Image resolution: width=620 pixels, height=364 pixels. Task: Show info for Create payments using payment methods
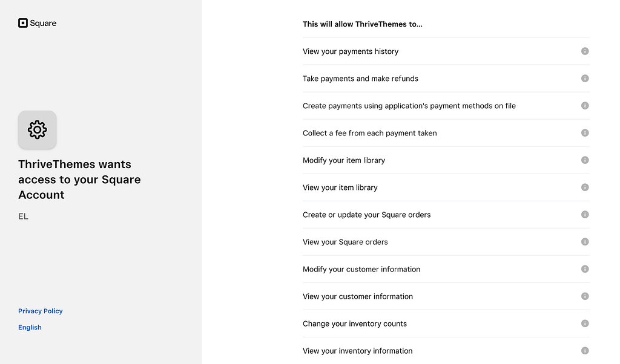click(x=585, y=106)
